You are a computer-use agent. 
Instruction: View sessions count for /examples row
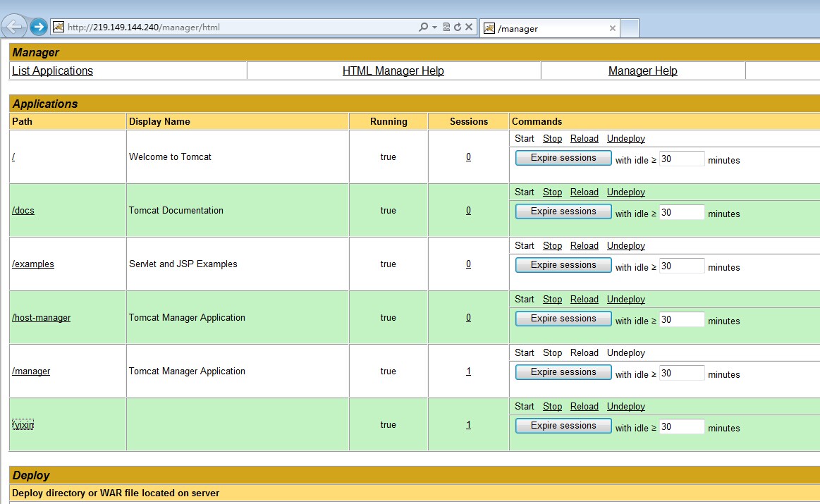click(x=469, y=264)
